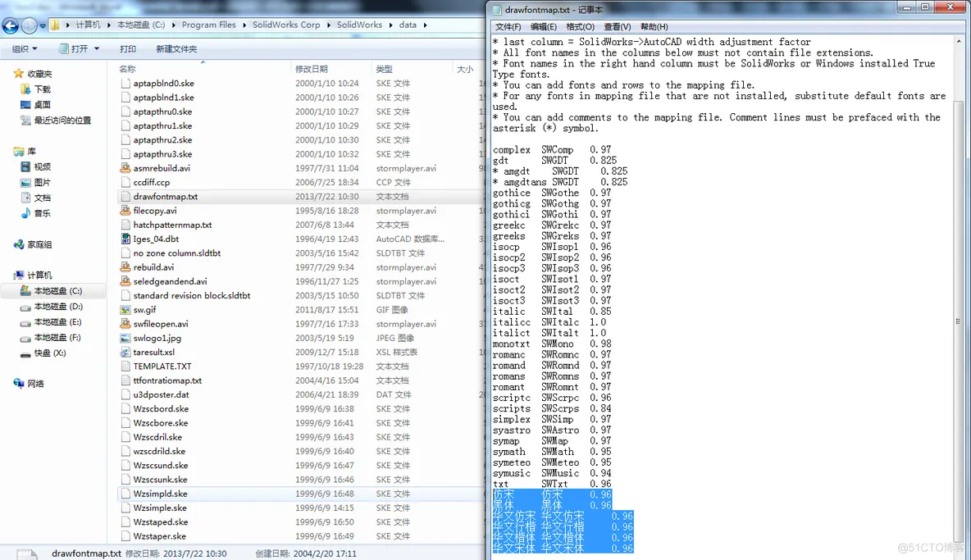Select 收藏夹 header in sidebar
The image size is (971, 560).
[39, 74]
